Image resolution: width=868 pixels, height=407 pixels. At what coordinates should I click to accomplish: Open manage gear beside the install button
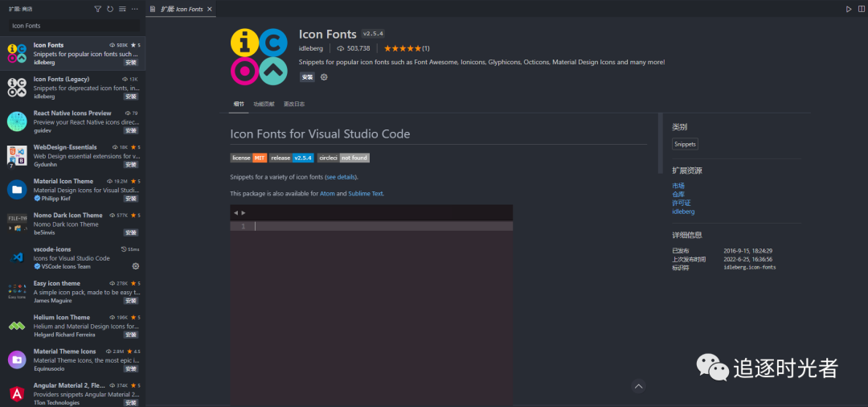coord(325,77)
